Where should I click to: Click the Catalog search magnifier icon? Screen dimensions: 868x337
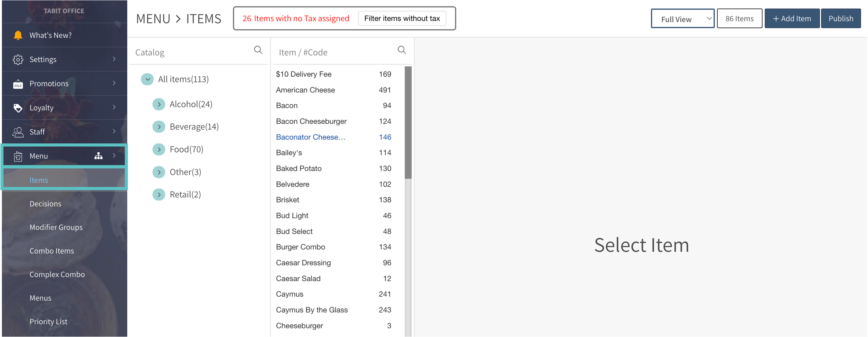coord(258,50)
